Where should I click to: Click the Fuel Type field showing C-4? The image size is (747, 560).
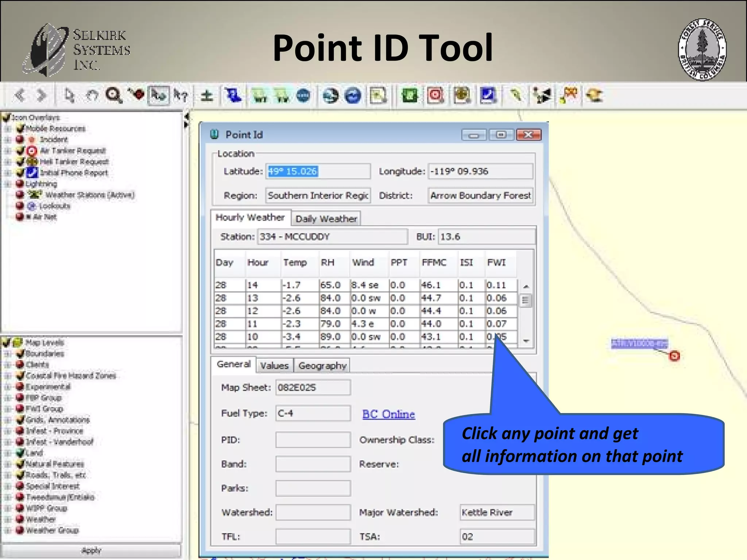pyautogui.click(x=313, y=413)
